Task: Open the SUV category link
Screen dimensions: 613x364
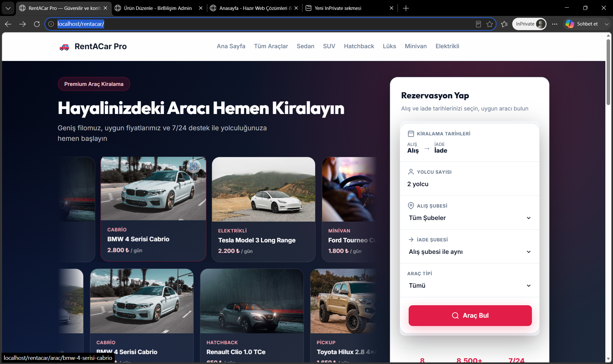Action: click(329, 46)
